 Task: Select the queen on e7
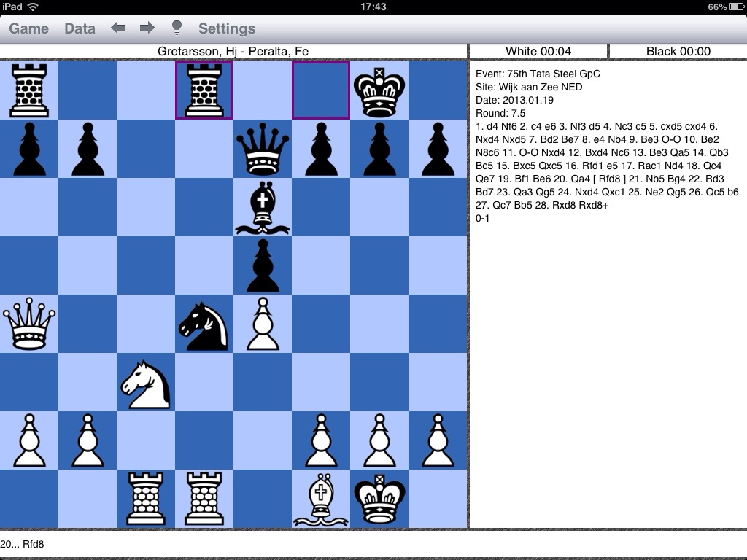pos(263,149)
